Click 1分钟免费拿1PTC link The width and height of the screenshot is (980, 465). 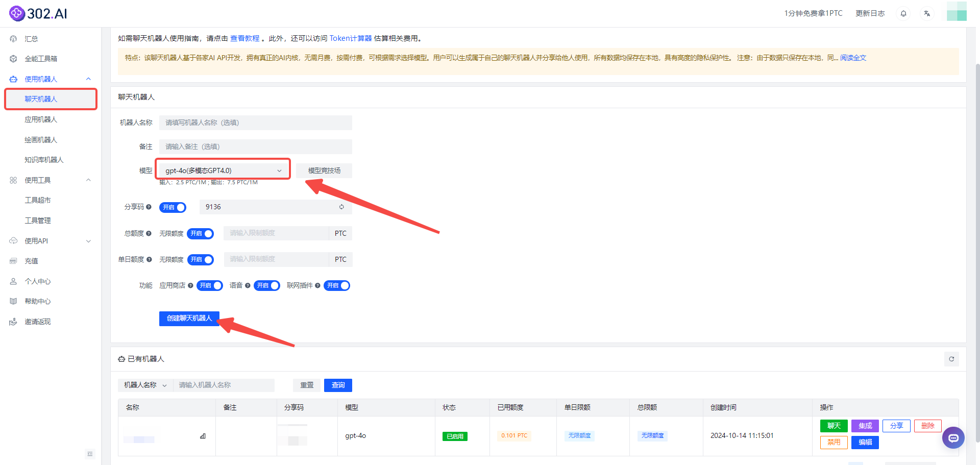(x=814, y=13)
